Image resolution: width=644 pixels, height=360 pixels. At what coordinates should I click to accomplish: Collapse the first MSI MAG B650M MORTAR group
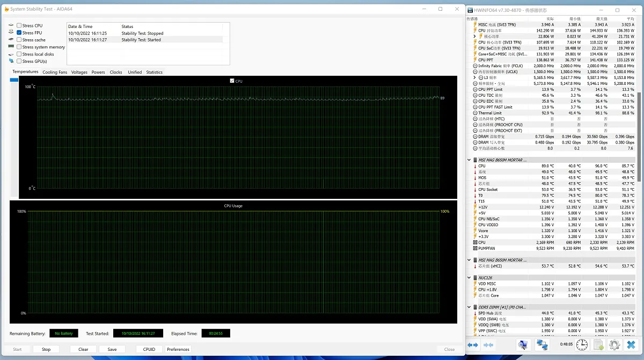point(470,160)
